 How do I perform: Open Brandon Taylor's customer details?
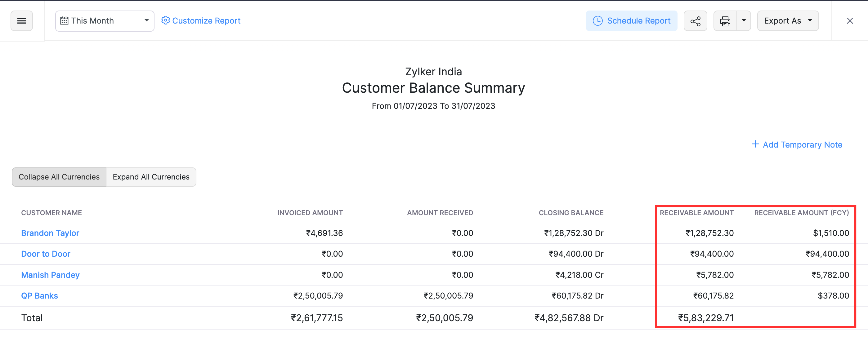(50, 233)
